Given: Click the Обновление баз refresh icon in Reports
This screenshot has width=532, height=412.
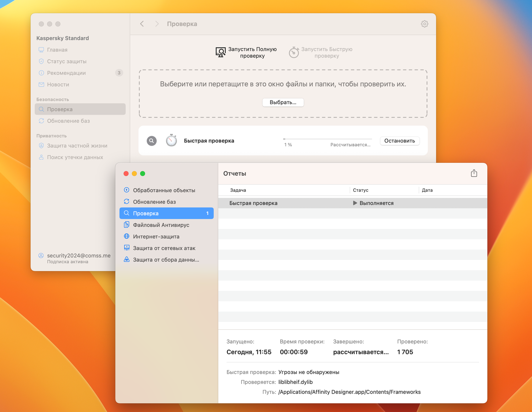Looking at the screenshot, I should tap(127, 202).
